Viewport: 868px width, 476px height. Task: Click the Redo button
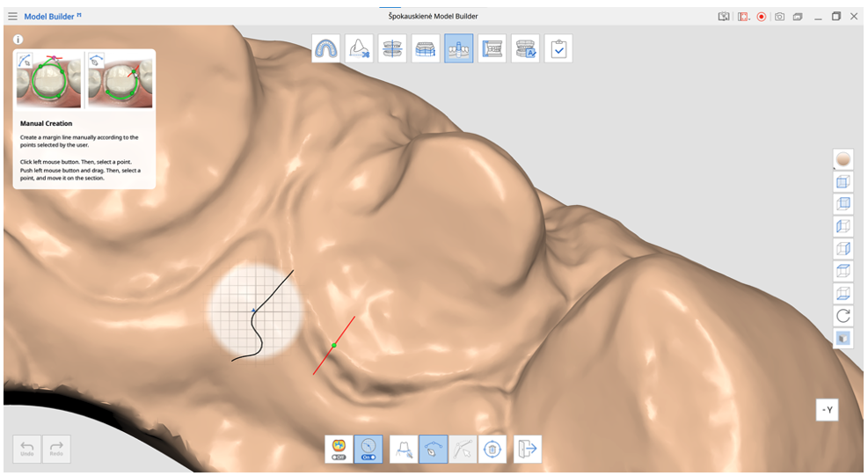pos(56,449)
